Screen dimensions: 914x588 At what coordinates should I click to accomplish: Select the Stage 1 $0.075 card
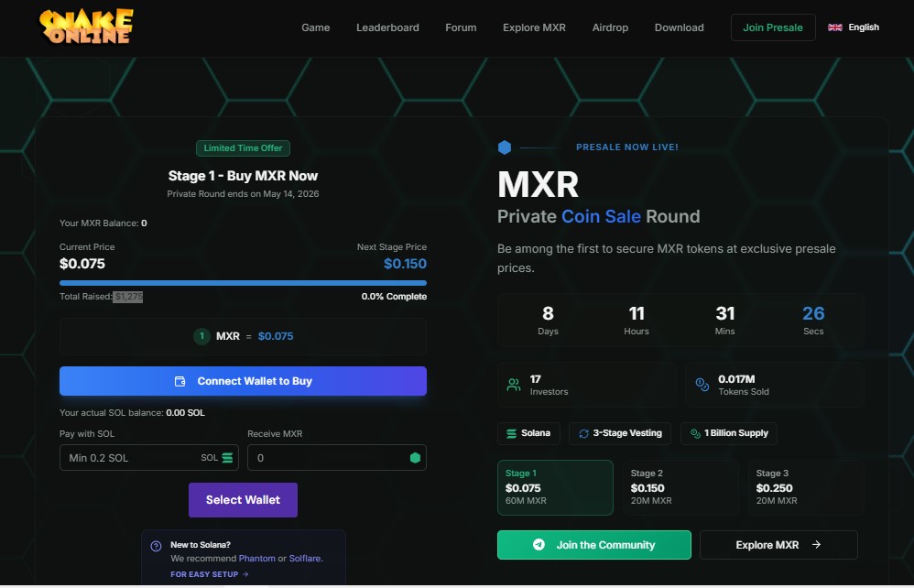(555, 488)
